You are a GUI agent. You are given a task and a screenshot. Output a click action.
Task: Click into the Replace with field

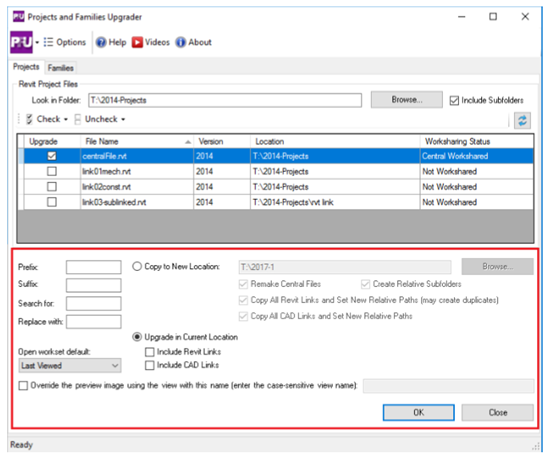94,322
